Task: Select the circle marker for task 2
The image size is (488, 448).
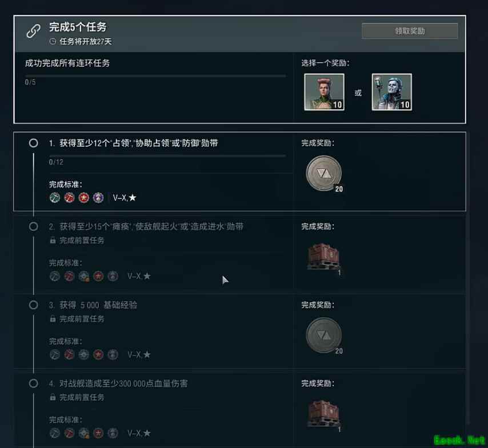Action: pyautogui.click(x=33, y=226)
